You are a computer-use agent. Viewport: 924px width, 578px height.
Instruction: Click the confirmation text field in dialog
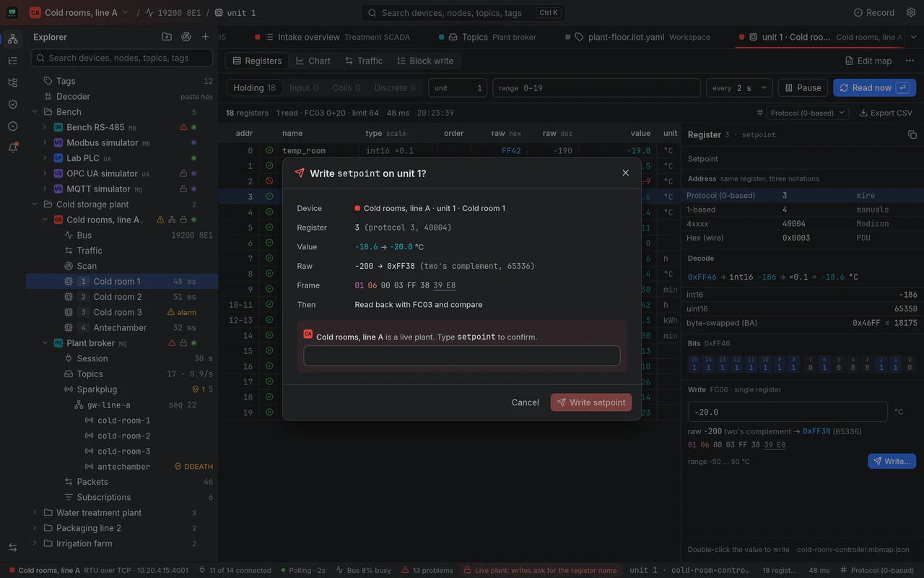tap(462, 355)
